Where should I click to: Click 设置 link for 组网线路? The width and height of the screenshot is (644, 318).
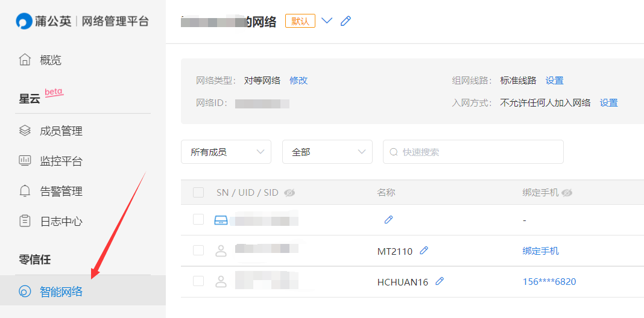click(x=555, y=81)
